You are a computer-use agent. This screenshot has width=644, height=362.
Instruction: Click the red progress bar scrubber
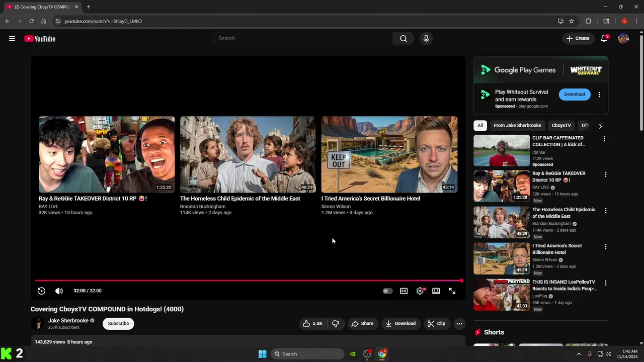coord(461,281)
